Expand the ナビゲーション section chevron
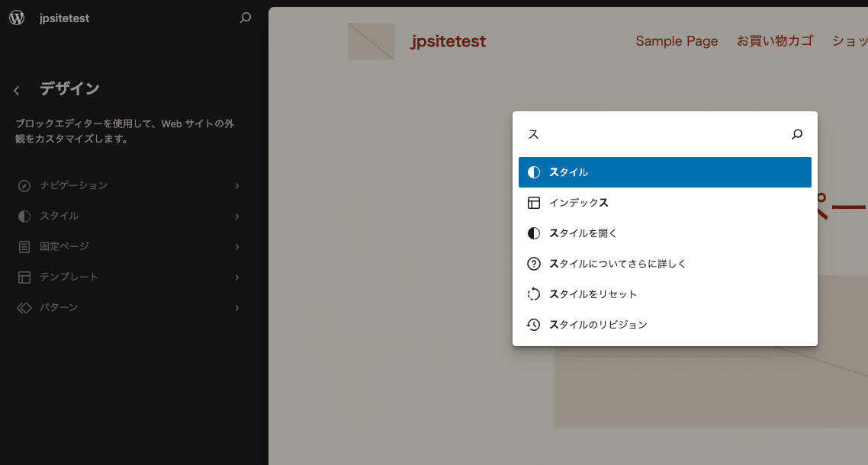The height and width of the screenshot is (465, 868). click(236, 185)
